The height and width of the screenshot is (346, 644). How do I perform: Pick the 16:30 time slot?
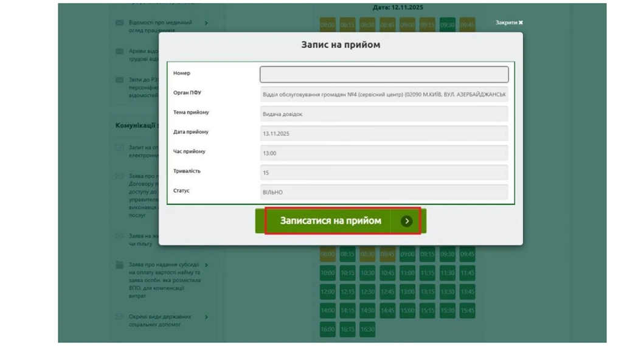[x=367, y=329]
